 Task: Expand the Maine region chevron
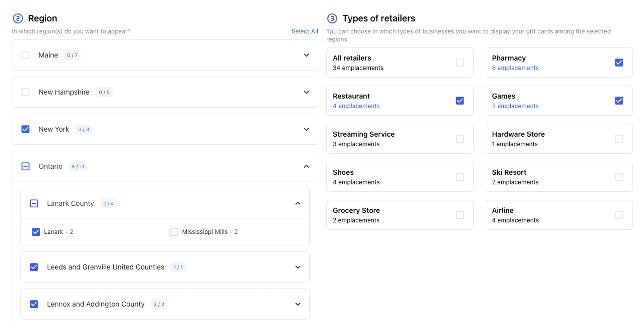tap(306, 55)
